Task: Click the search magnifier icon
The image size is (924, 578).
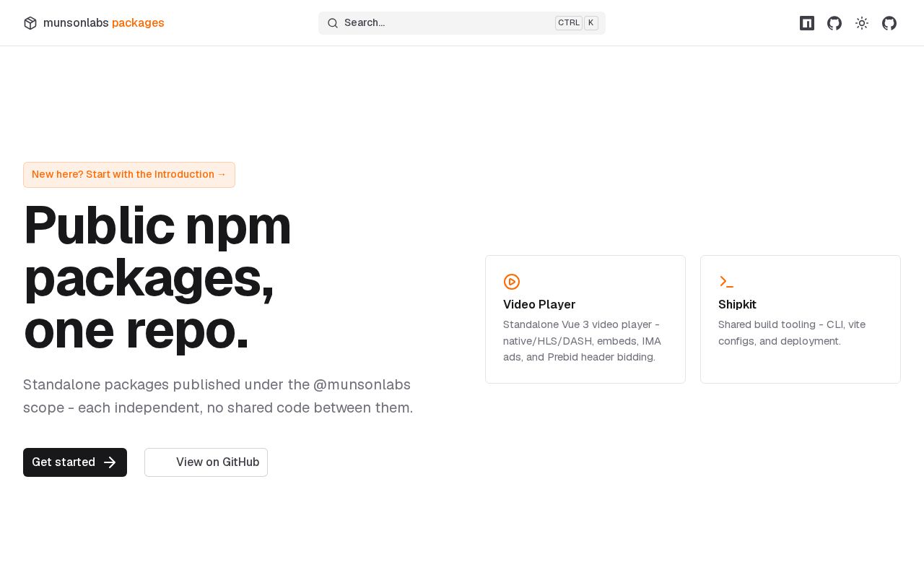Action: point(333,23)
